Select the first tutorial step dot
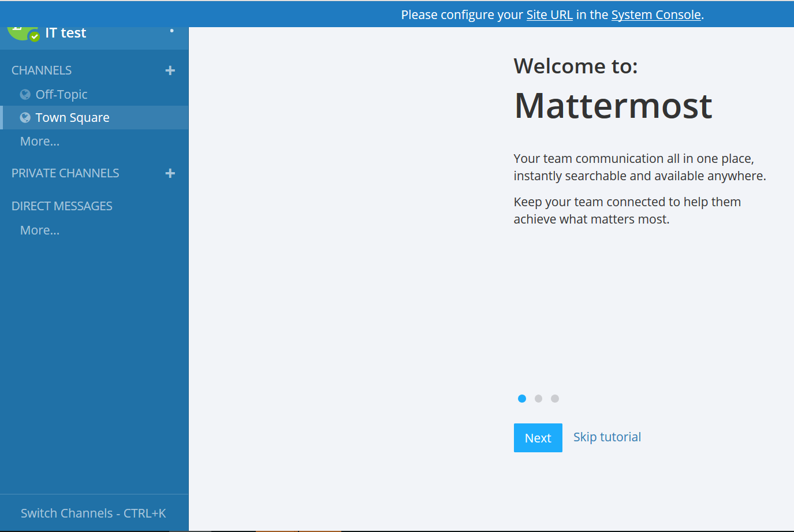 pyautogui.click(x=522, y=399)
